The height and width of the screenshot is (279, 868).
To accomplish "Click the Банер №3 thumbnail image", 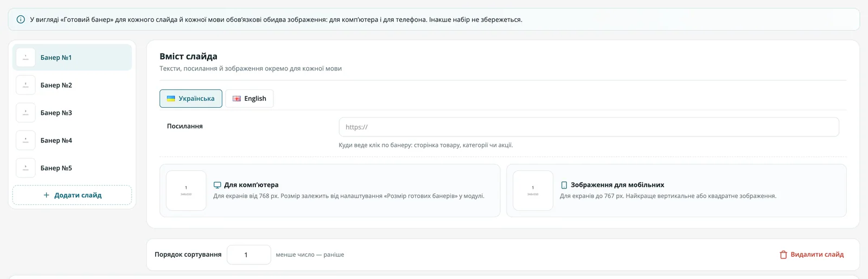I will (x=25, y=113).
